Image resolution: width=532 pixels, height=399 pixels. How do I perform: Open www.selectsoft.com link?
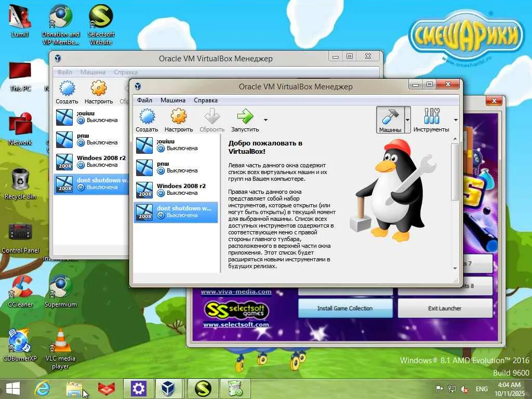tap(236, 324)
